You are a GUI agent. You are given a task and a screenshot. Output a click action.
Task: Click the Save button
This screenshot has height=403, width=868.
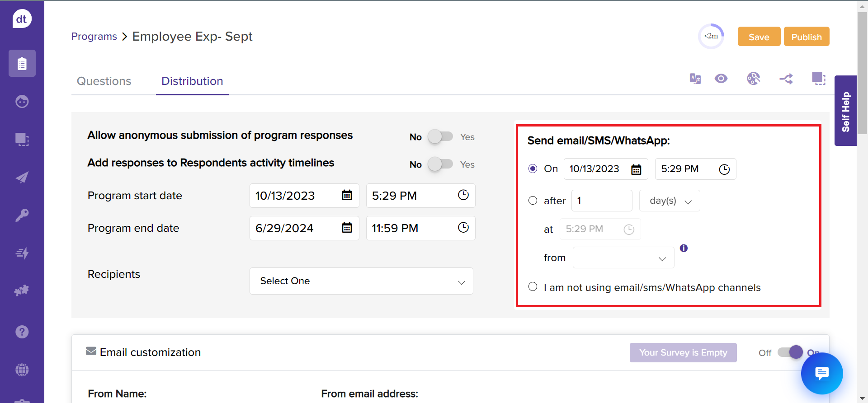[x=759, y=37]
